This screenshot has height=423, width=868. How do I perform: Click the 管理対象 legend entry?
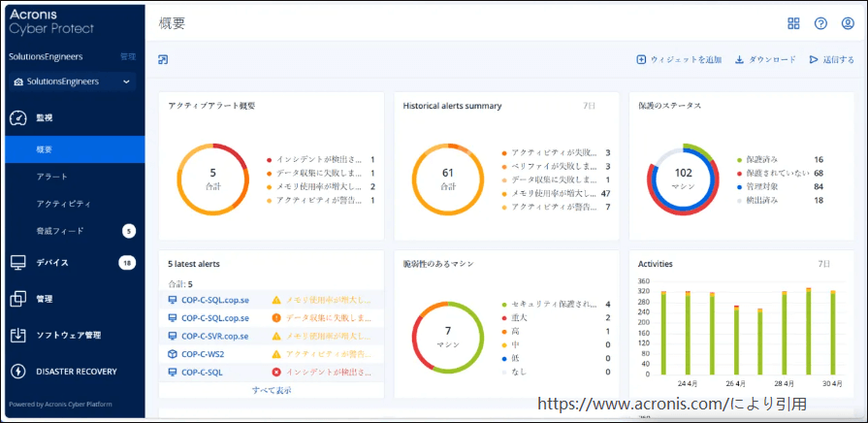[780, 186]
